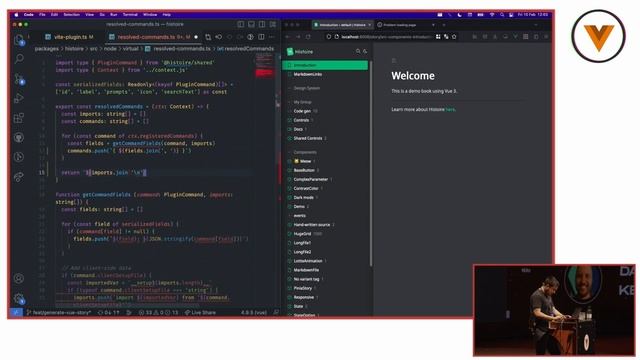The height and width of the screenshot is (360, 640).
Task: Open Customize Layout in title bar
Action: pos(273,24)
